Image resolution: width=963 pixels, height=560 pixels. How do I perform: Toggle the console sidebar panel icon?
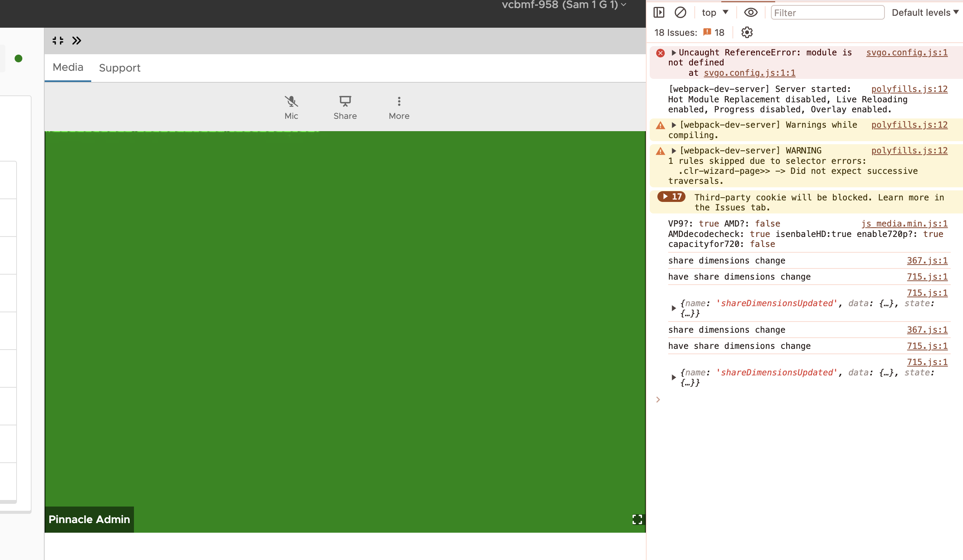coord(659,13)
